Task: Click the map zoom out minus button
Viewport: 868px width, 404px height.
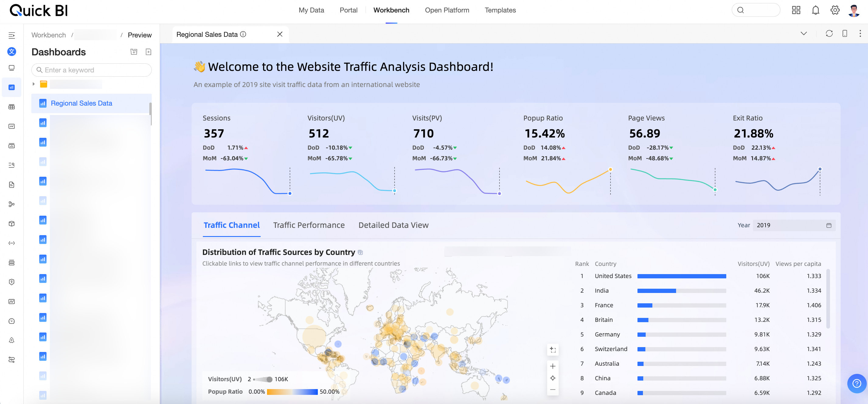Action: (x=553, y=389)
